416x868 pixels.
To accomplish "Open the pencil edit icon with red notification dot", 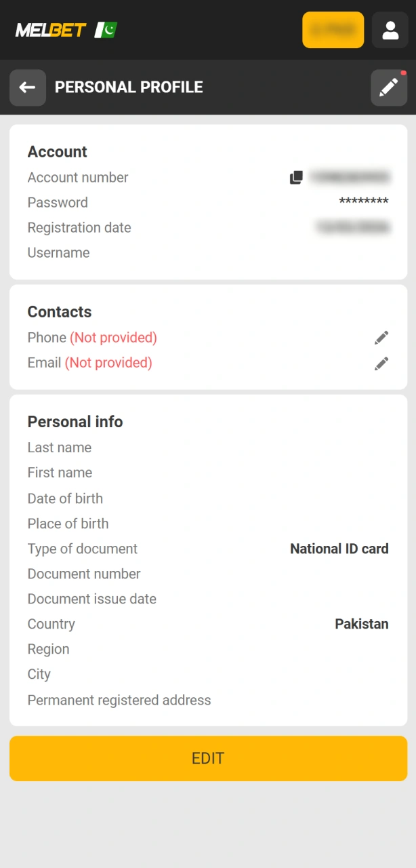I will pos(388,87).
